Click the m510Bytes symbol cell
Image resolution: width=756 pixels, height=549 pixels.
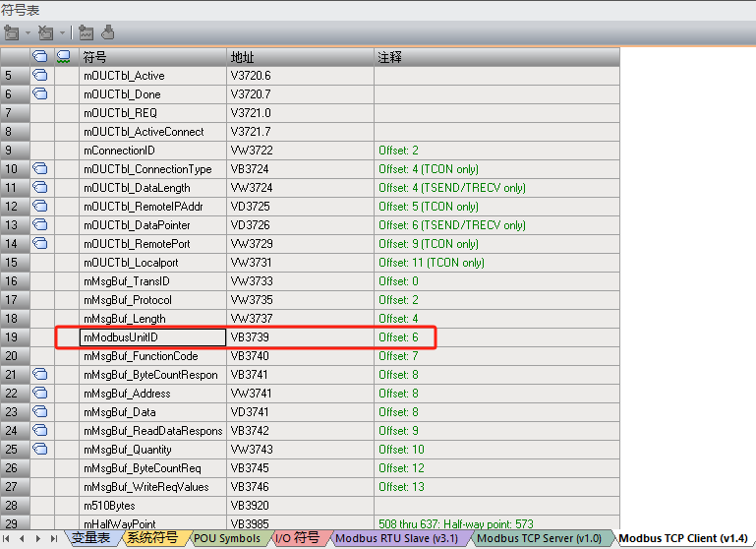[152, 505]
